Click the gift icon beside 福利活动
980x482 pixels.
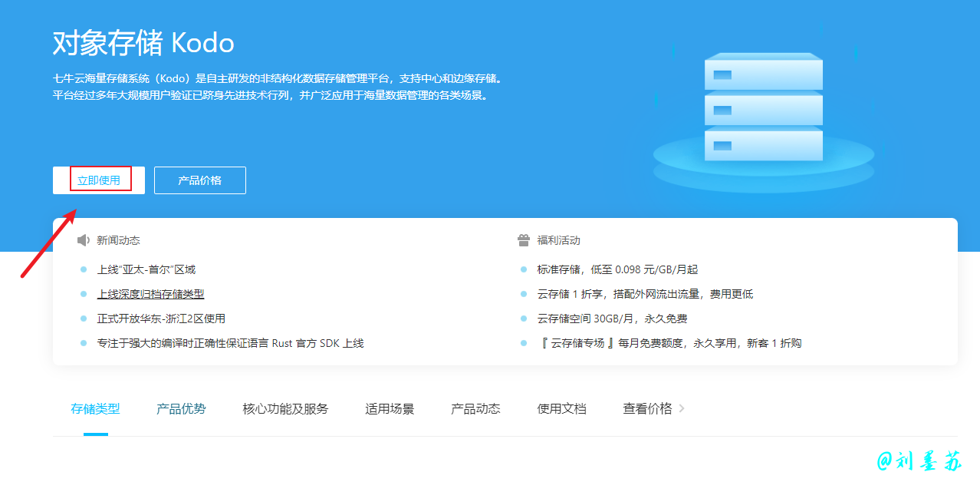[524, 240]
